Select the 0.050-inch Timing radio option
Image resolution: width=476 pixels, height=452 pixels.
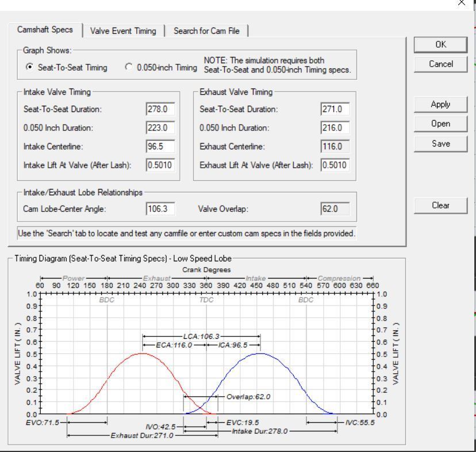coord(129,67)
